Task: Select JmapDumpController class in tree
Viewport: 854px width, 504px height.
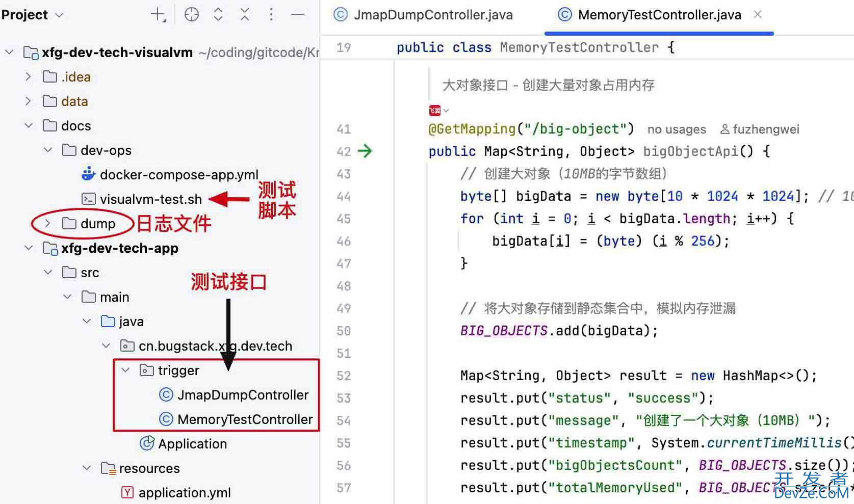Action: click(243, 395)
